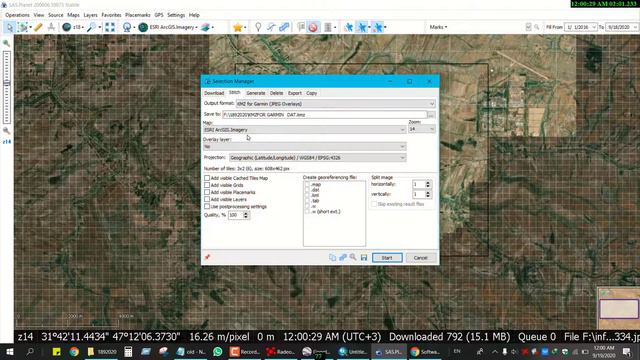Click the map layers stack icon

[206, 27]
